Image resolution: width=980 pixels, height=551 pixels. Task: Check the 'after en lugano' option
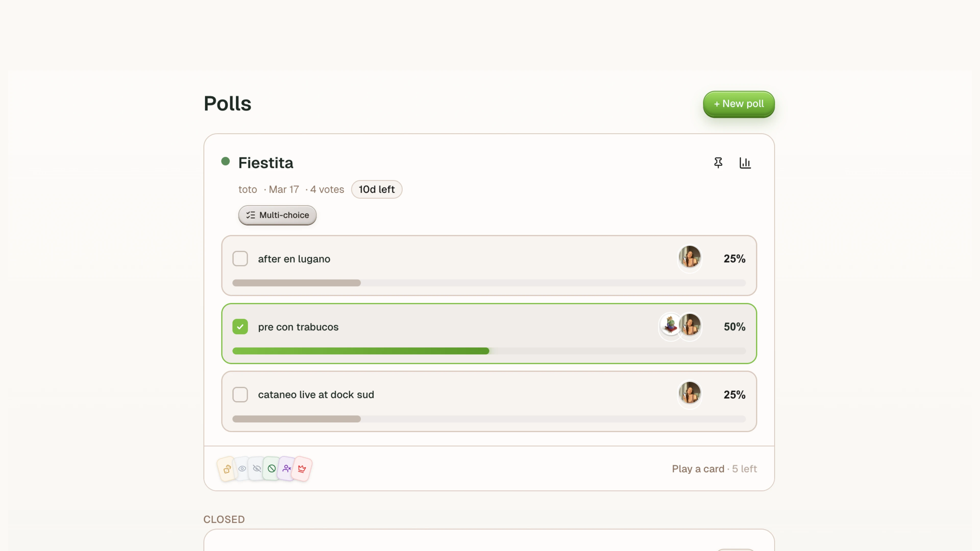coord(240,259)
